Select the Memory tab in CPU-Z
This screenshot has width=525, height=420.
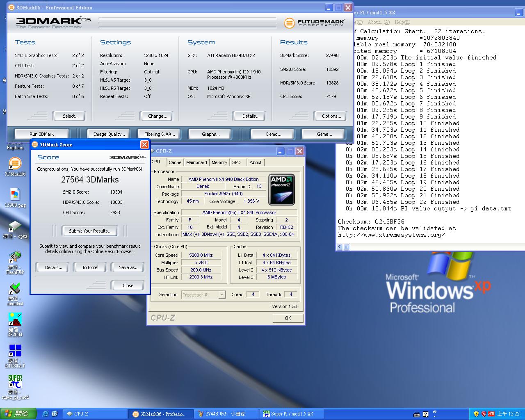(x=219, y=162)
